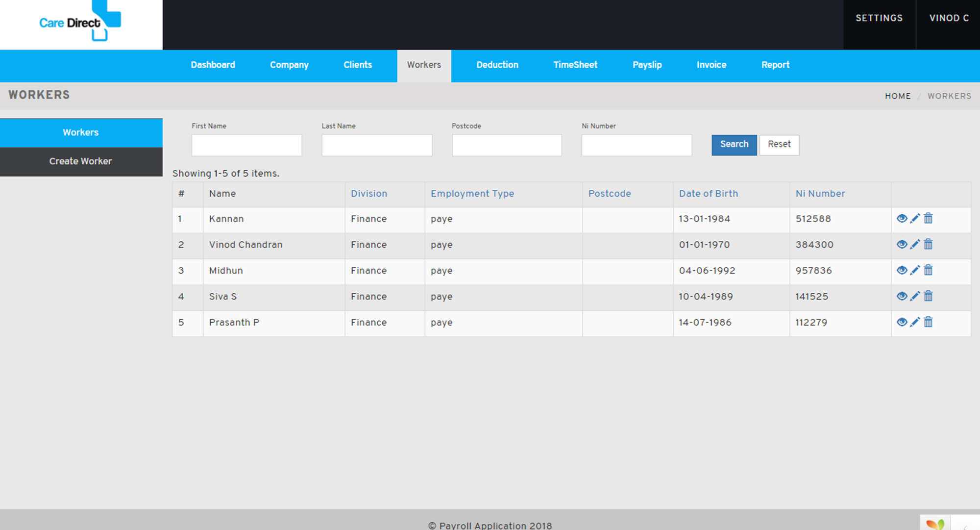The width and height of the screenshot is (980, 530).
Task: Switch to the Deduction tab
Action: tap(497, 65)
